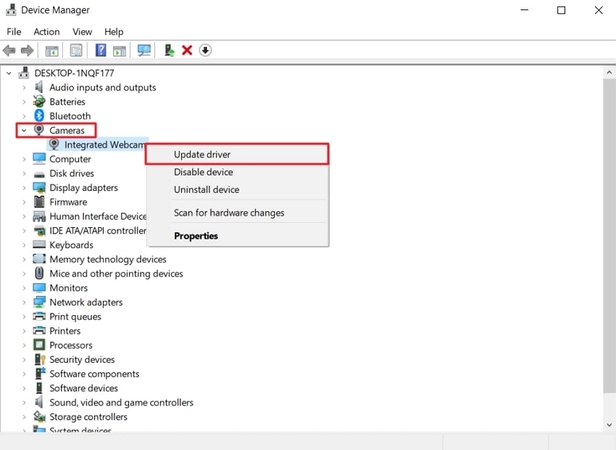Choose Disable device from context menu

237,172
